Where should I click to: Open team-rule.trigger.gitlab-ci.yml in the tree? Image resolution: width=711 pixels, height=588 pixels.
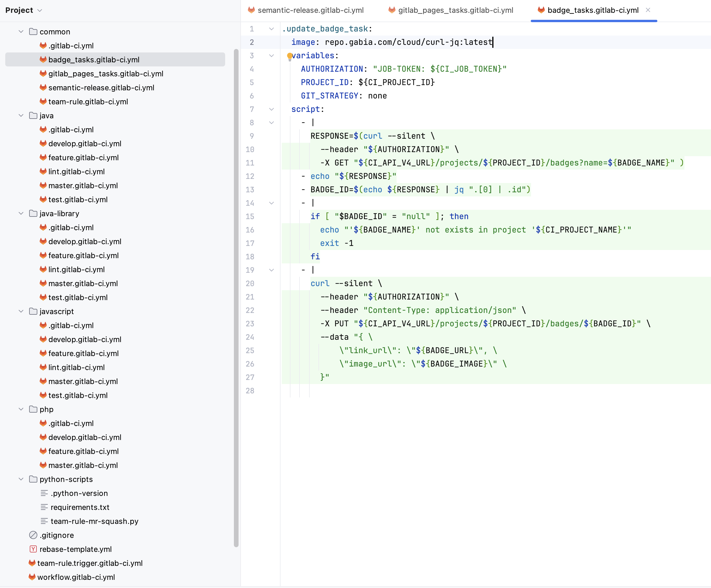[90, 563]
